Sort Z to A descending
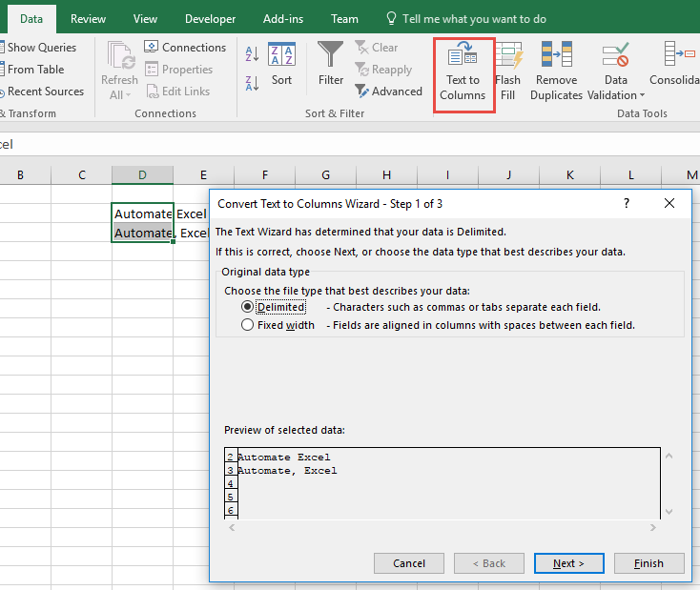Screen dimensions: 700x590 [x=252, y=83]
